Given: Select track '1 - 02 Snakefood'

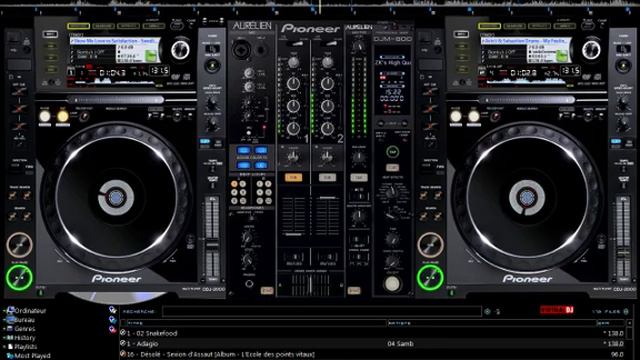Looking at the screenshot, I should pos(373,333).
